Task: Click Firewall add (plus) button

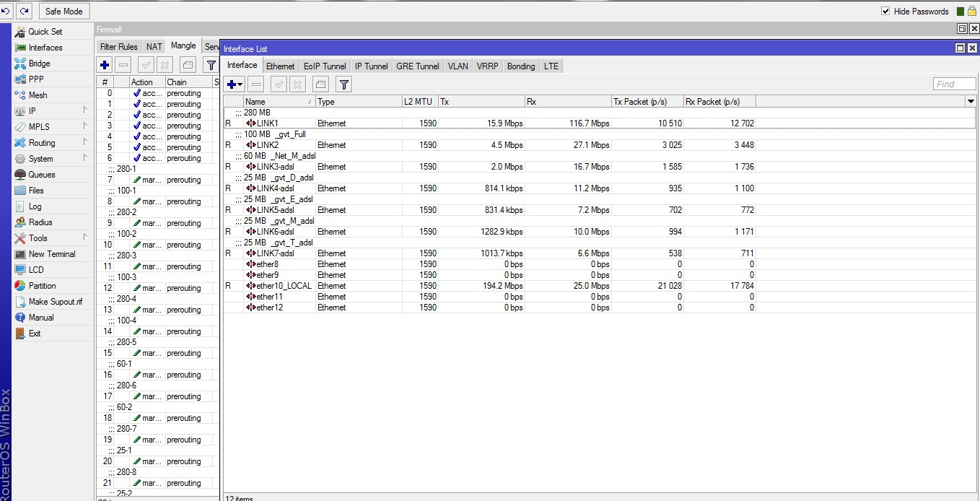Action: [105, 65]
